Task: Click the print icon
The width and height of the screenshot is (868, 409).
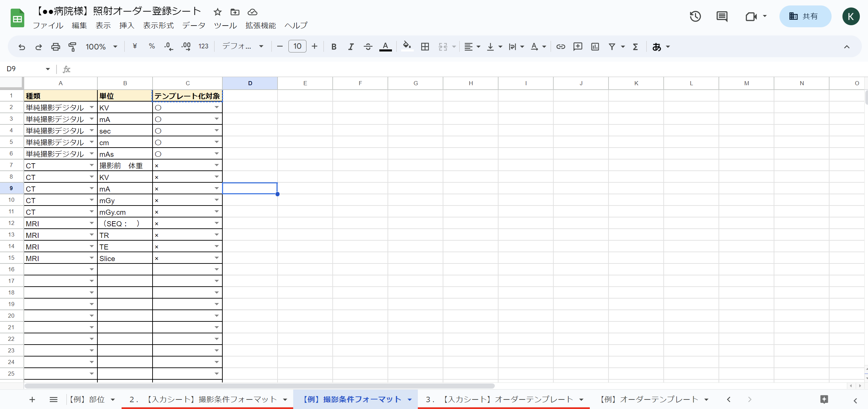Action: point(56,47)
